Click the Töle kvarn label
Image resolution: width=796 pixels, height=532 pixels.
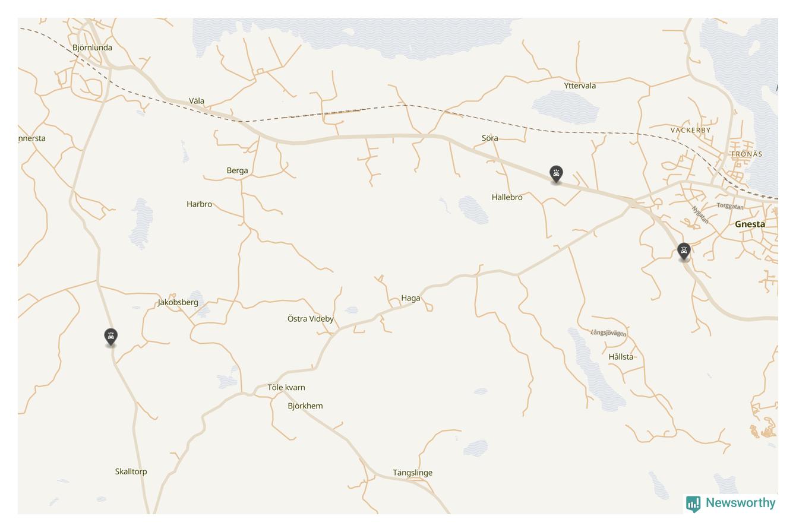pos(286,388)
